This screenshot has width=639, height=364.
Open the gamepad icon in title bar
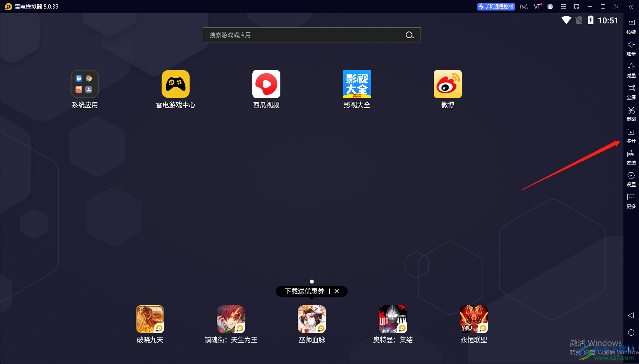tap(524, 7)
